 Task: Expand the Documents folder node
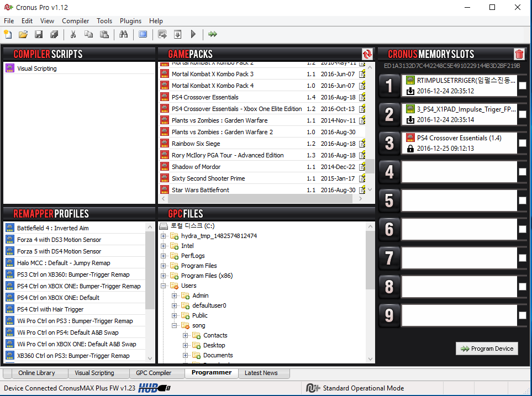pyautogui.click(x=185, y=355)
